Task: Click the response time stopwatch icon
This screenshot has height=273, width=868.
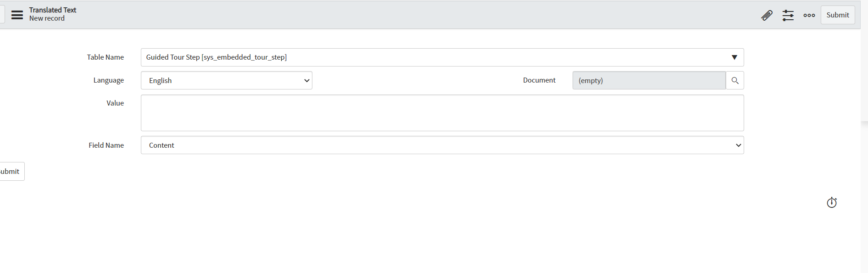Action: (832, 202)
